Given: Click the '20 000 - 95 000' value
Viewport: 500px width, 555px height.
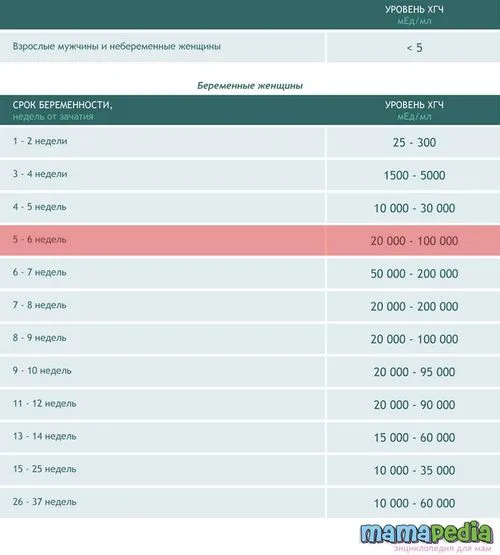Looking at the screenshot, I should pyautogui.click(x=414, y=372).
